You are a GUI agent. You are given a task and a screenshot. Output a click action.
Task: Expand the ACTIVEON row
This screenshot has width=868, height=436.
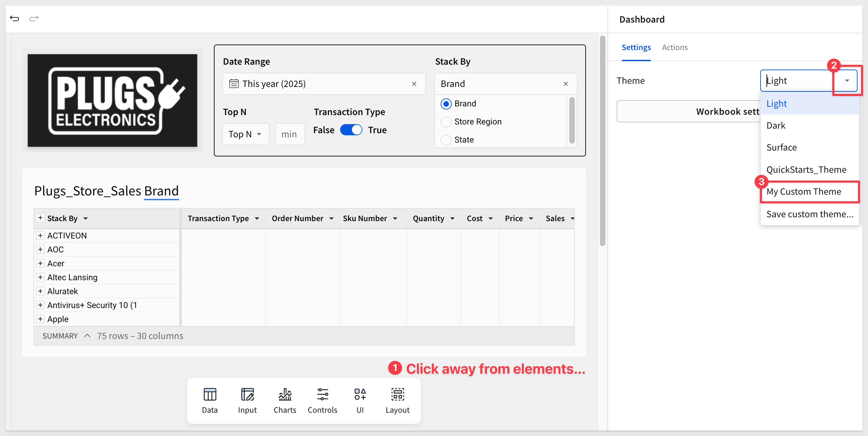pos(40,235)
